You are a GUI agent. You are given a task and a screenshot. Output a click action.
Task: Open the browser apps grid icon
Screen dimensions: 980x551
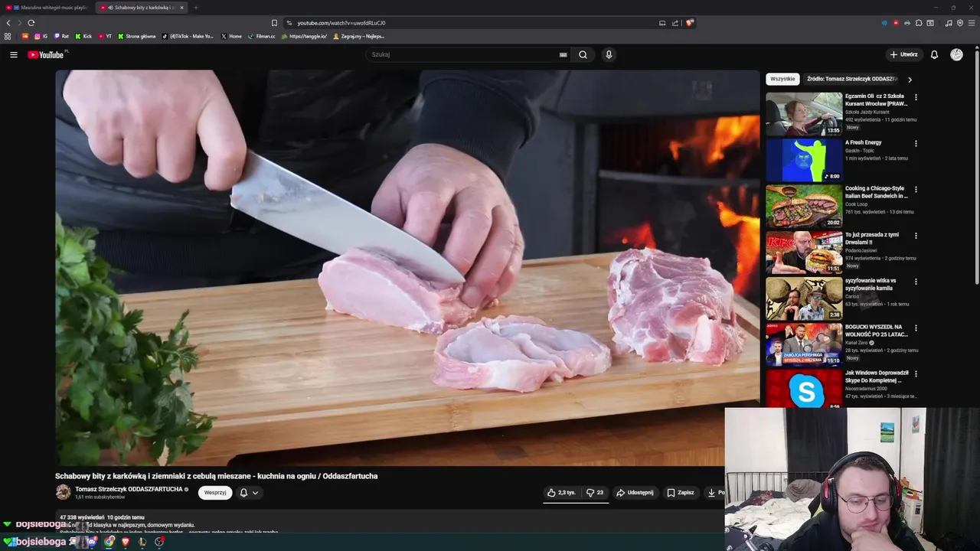click(x=8, y=36)
